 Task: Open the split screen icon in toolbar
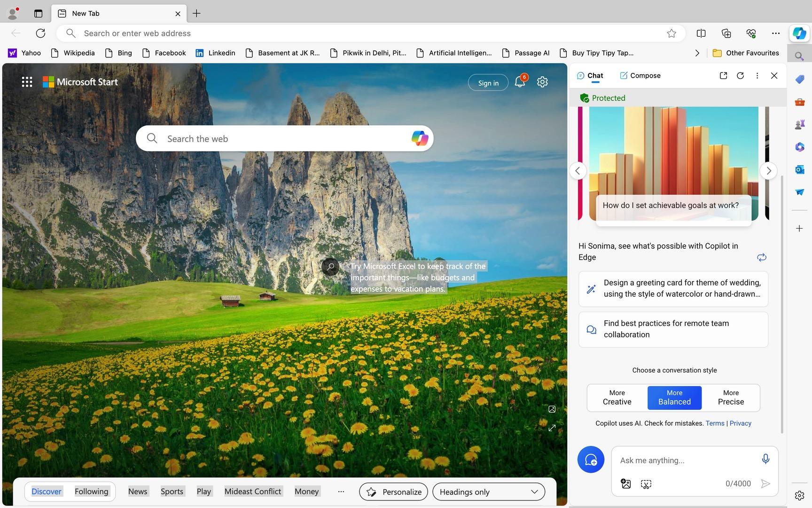[x=701, y=33]
